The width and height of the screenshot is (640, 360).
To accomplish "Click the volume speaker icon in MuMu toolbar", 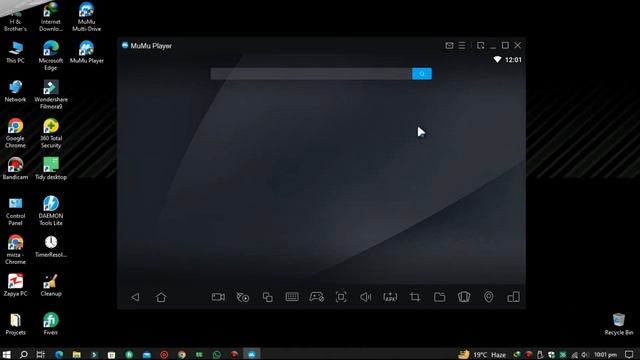I will coord(365,297).
